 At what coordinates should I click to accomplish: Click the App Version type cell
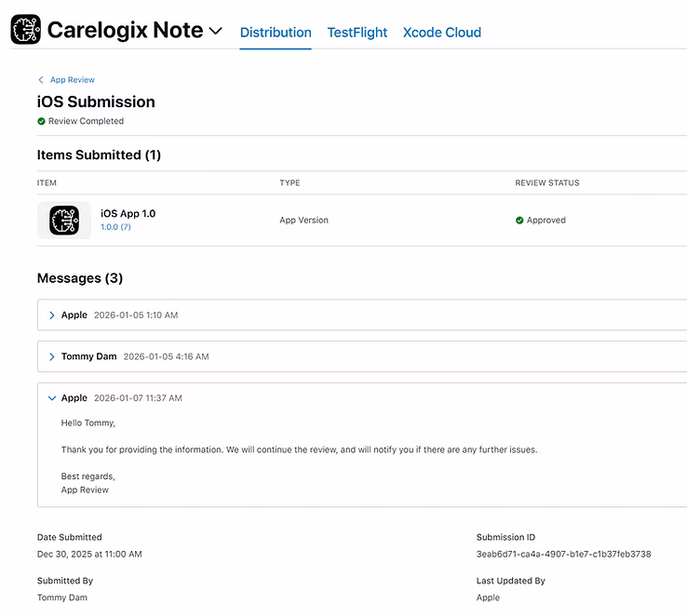(304, 221)
